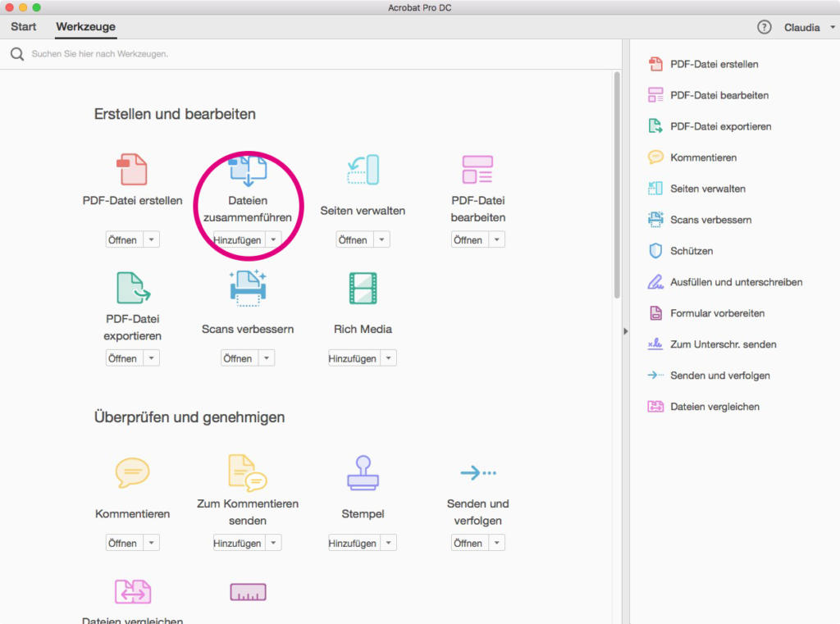Select the Schützen shield icon in sidebar
840x624 pixels.
[x=655, y=251]
